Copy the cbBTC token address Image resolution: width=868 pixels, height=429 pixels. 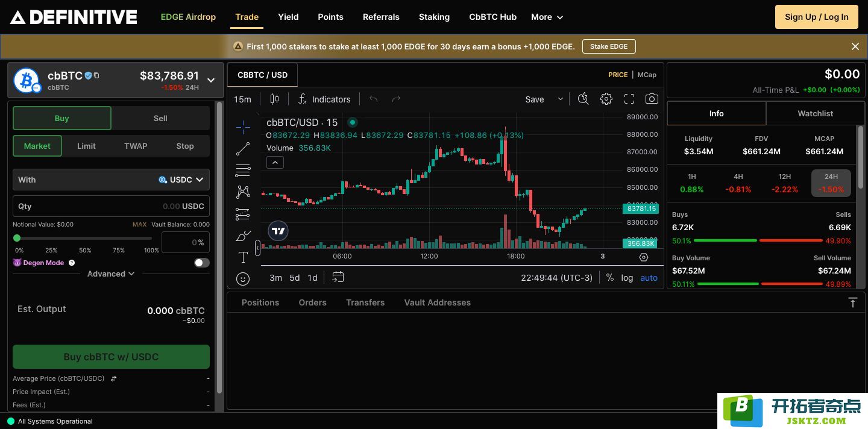coord(96,75)
